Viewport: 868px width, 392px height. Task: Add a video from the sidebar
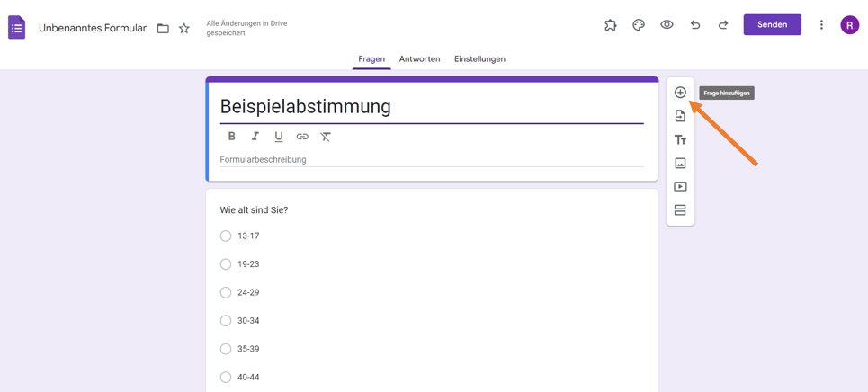pos(680,187)
